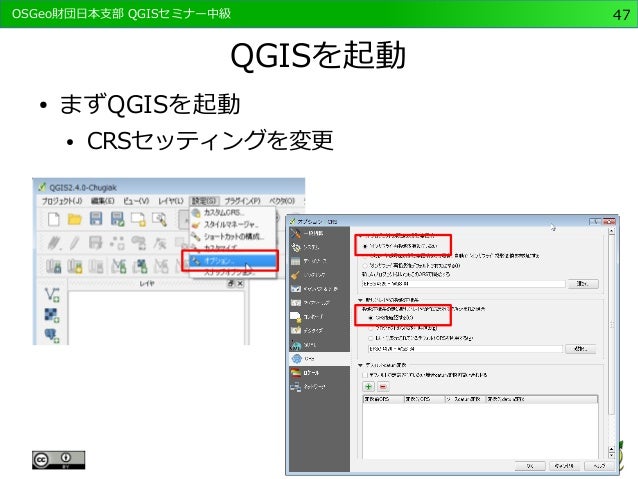Click green plus to add datum transform
Viewport: 638px width, 479px height.
[x=368, y=387]
